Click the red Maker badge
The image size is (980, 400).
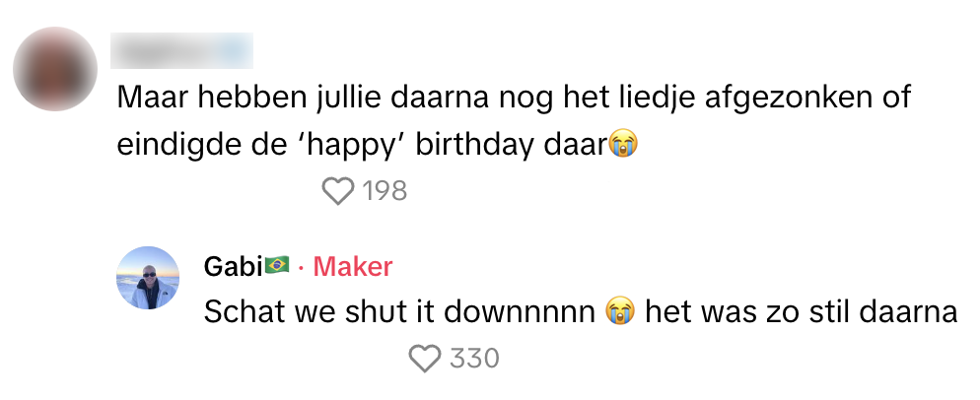click(352, 266)
